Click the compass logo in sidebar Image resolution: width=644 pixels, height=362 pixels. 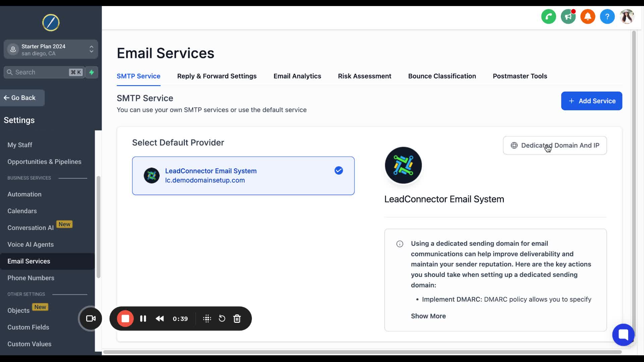click(x=51, y=22)
